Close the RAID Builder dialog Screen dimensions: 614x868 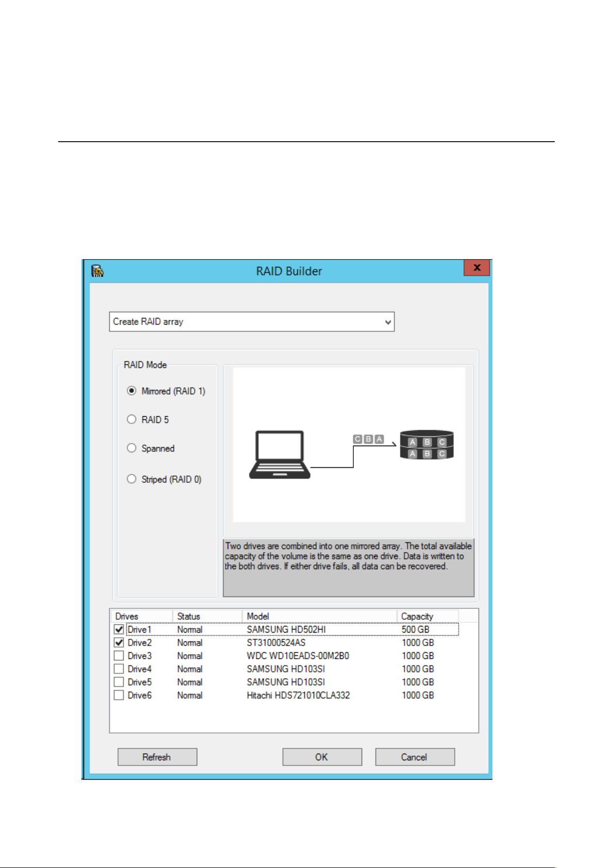pos(476,267)
